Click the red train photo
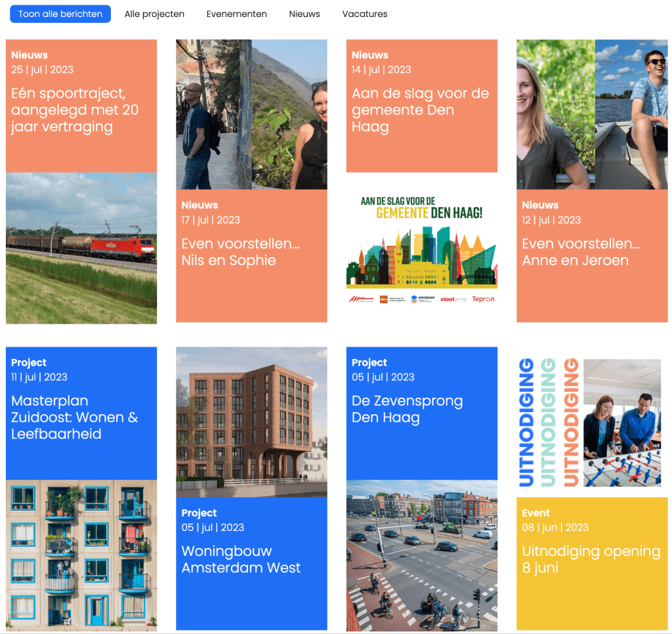 click(81, 248)
